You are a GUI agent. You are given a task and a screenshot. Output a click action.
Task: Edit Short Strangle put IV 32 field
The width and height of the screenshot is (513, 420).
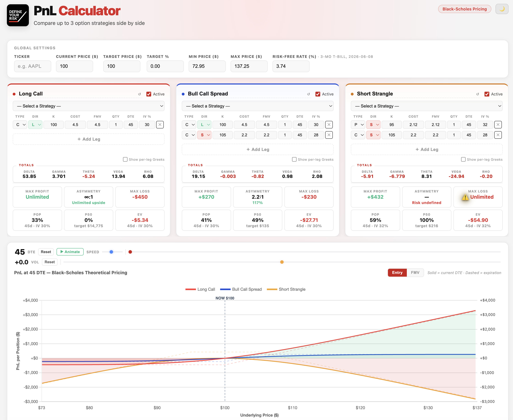pyautogui.click(x=485, y=125)
